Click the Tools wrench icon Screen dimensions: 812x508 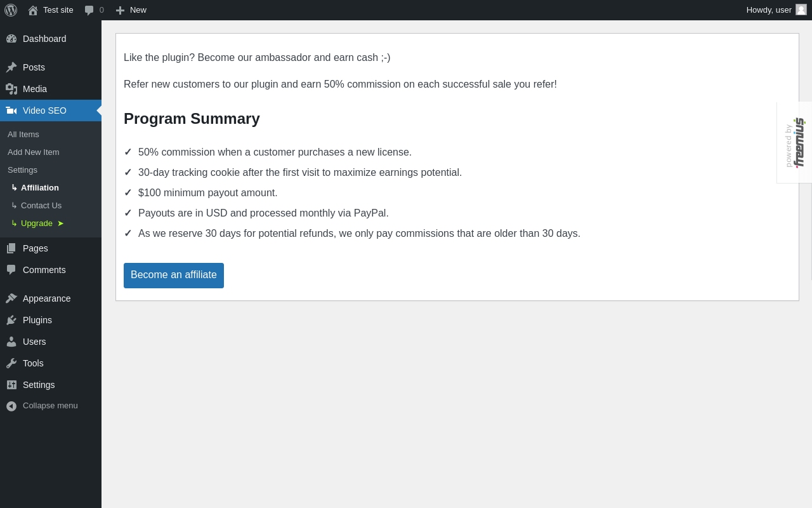point(11,363)
